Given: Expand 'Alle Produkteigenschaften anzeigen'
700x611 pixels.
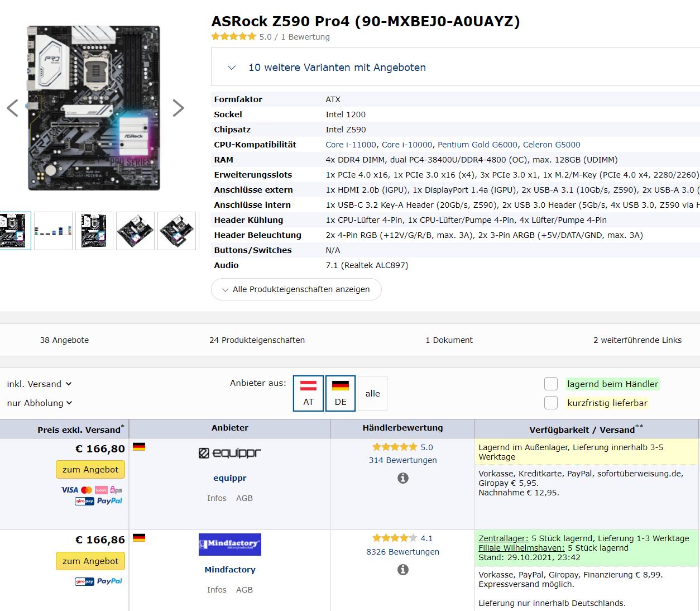Looking at the screenshot, I should pyautogui.click(x=296, y=289).
